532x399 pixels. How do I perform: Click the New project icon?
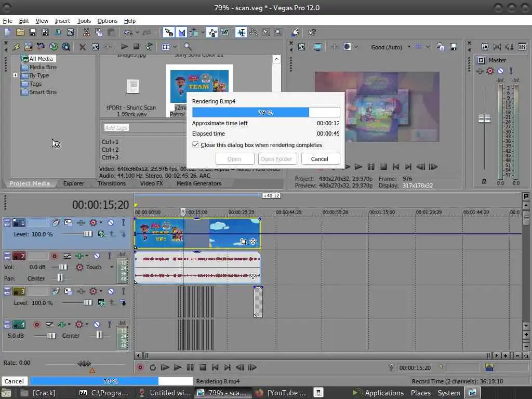[x=7, y=33]
